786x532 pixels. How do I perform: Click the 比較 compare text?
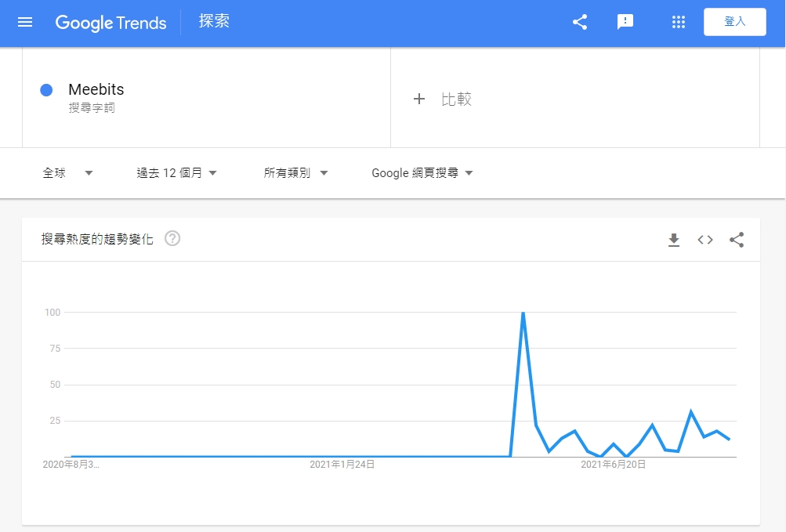[x=456, y=99]
